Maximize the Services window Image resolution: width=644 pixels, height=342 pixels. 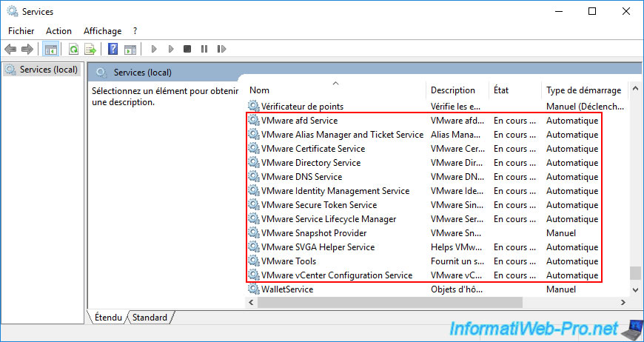(592, 12)
